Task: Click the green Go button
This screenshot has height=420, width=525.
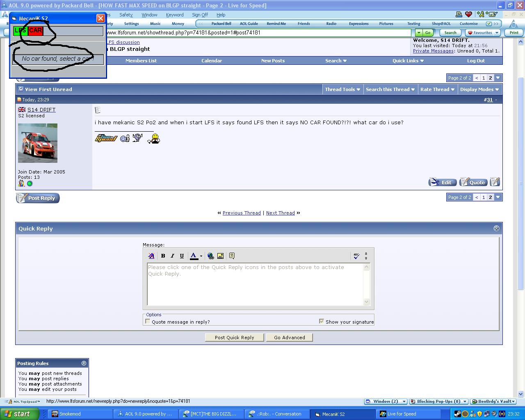Action: (x=428, y=33)
